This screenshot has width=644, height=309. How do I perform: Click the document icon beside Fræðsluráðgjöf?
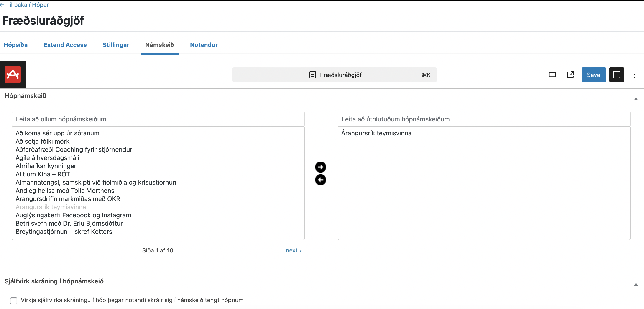[x=312, y=75]
